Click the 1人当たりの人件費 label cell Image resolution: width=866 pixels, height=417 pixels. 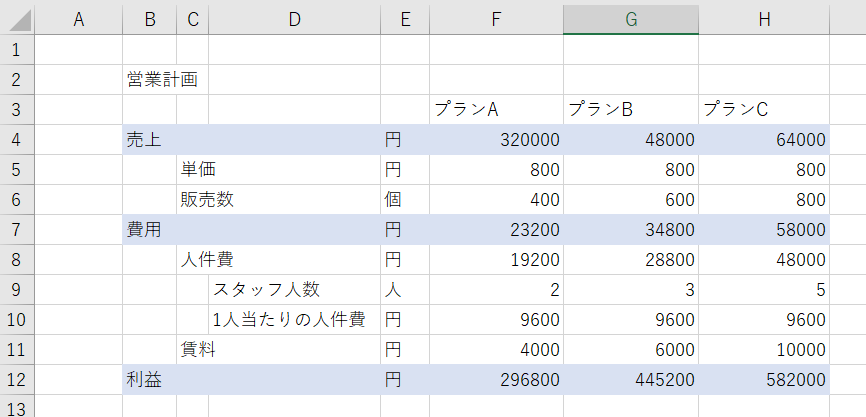(x=294, y=319)
